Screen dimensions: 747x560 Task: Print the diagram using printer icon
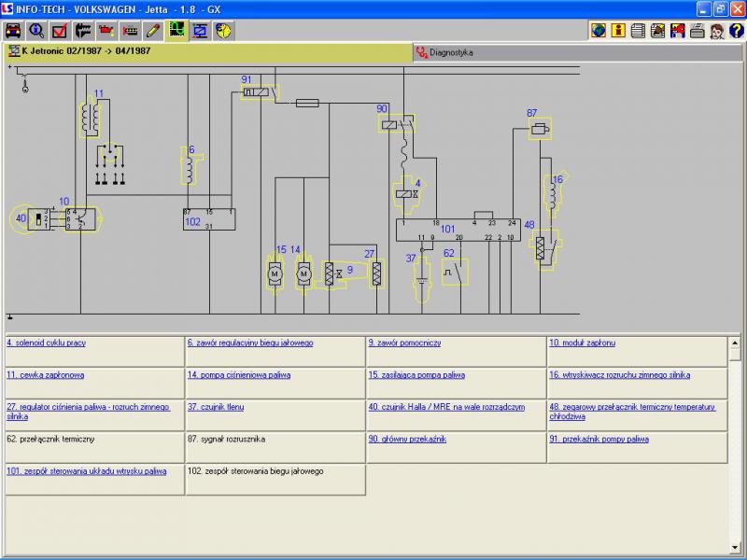click(x=697, y=31)
